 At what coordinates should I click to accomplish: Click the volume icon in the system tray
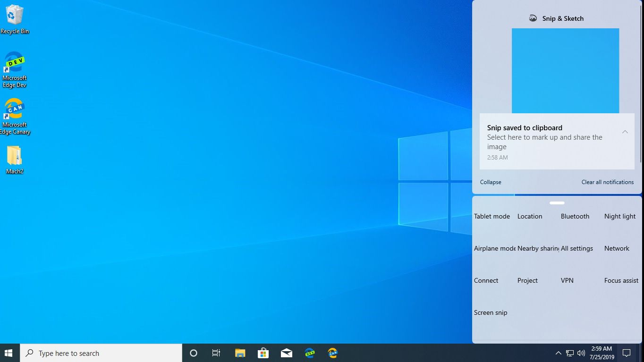pyautogui.click(x=582, y=353)
